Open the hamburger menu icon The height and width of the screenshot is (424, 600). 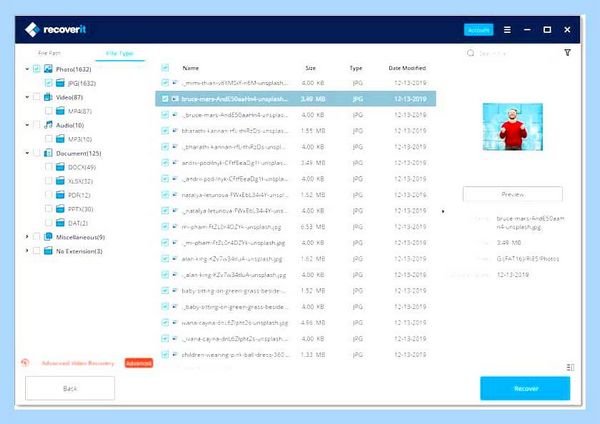tap(507, 29)
